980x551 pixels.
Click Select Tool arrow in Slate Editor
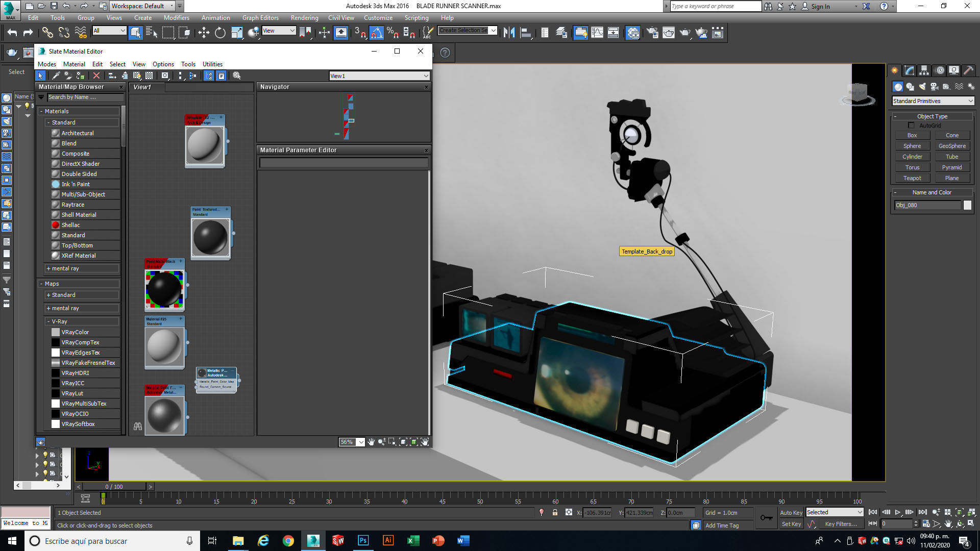coord(40,76)
